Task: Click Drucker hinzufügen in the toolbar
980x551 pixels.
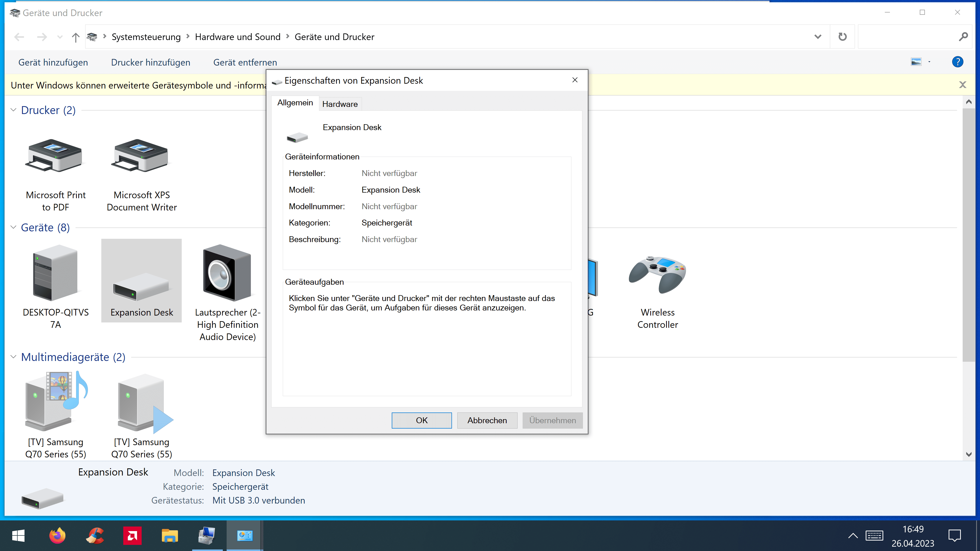Action: click(150, 62)
